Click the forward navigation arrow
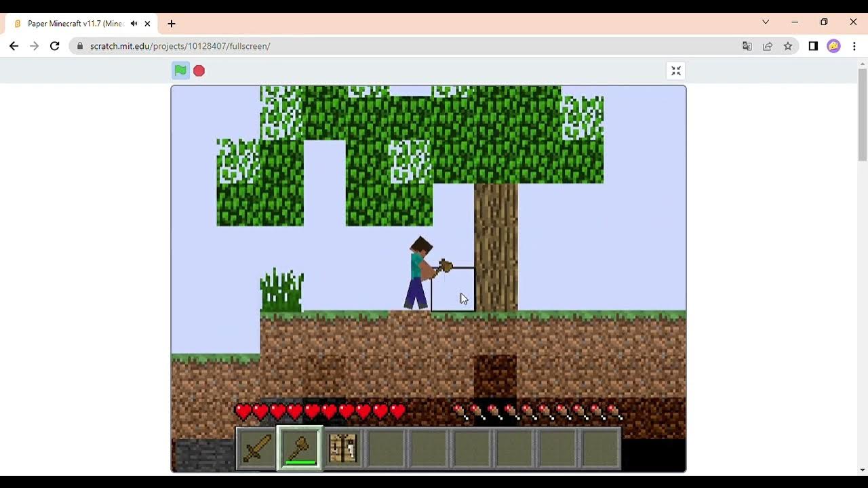The image size is (868, 488). click(35, 46)
